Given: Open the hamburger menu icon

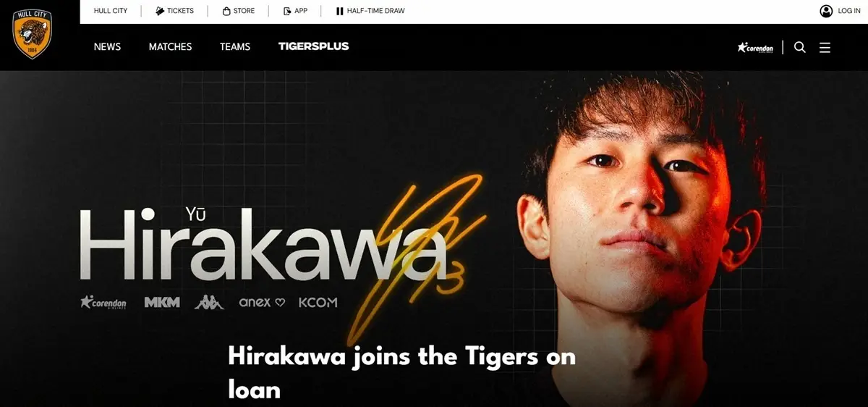Looking at the screenshot, I should coord(825,47).
